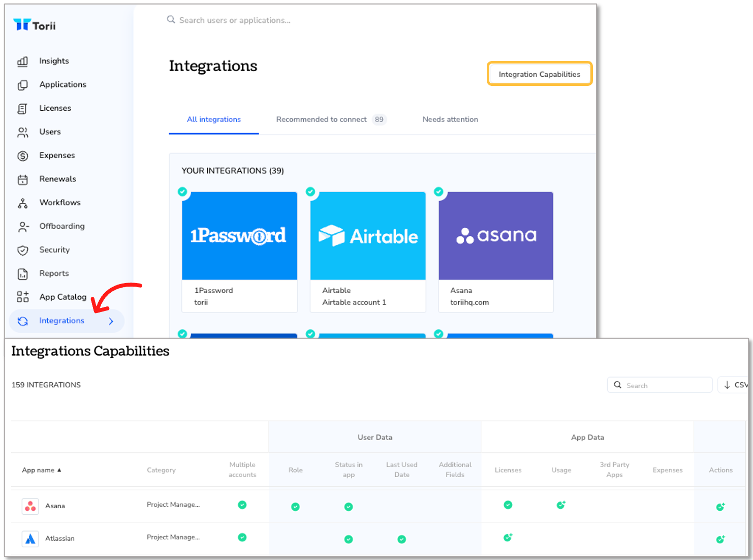This screenshot has width=753, height=560.
Task: Click the connected checkmark on the Asana card
Action: [438, 192]
